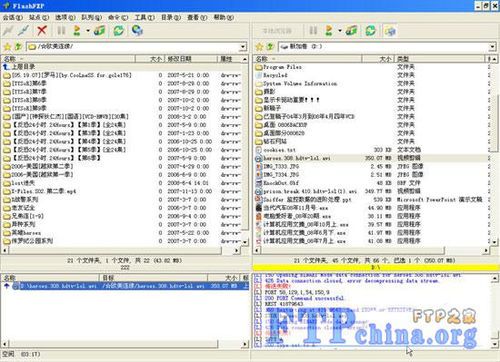Select the lost迷失 folder
This screenshot has width=500, height=362.
click(19, 183)
